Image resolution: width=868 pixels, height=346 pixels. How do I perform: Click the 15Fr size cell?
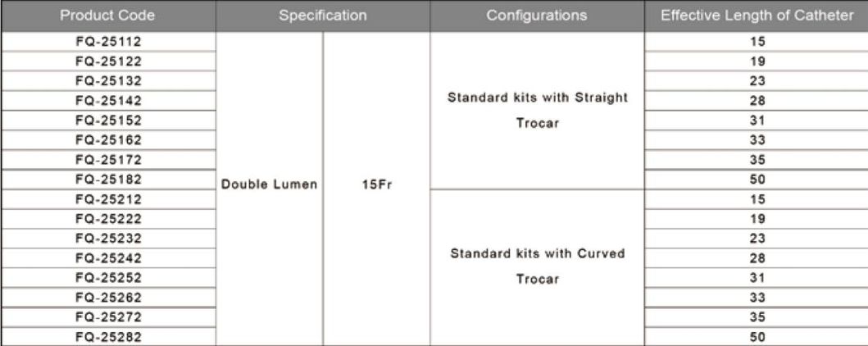click(x=376, y=186)
